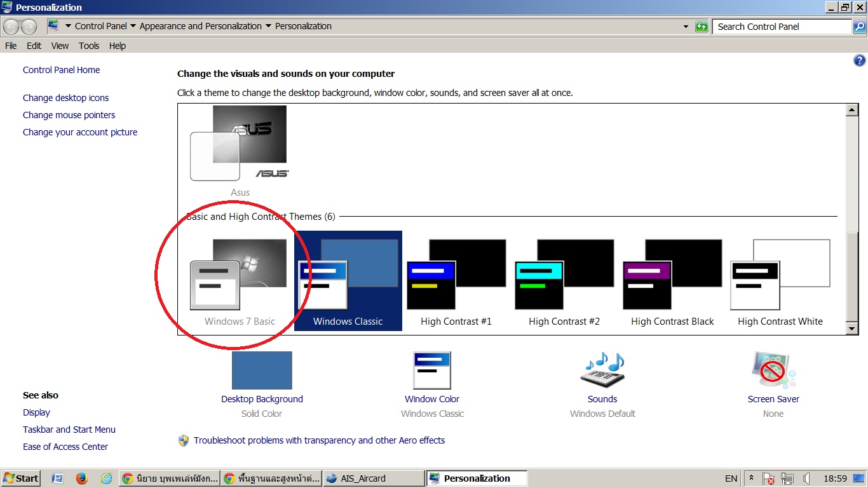Click the EN language indicator
This screenshot has width=868, height=488.
[x=731, y=478]
